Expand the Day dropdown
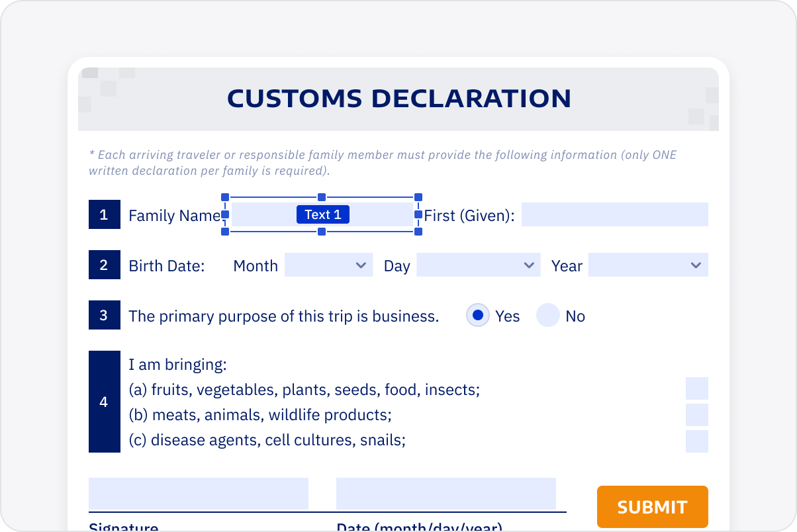 [x=478, y=265]
